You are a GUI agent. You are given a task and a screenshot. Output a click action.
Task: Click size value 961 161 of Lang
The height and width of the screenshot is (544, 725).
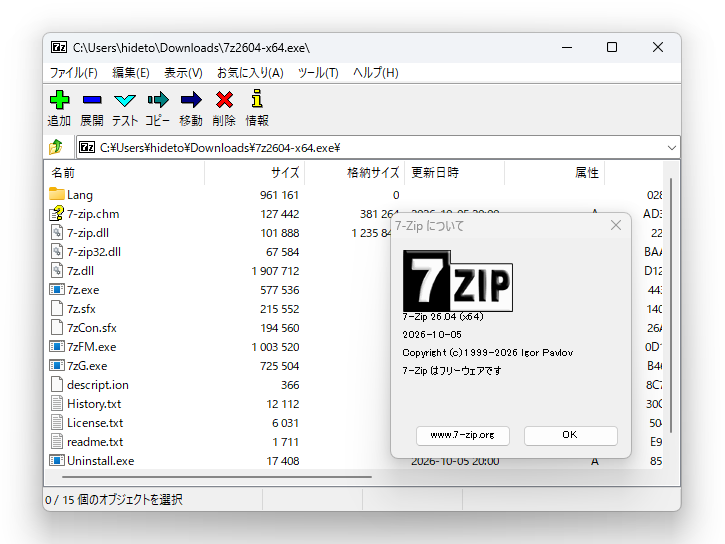click(x=279, y=195)
